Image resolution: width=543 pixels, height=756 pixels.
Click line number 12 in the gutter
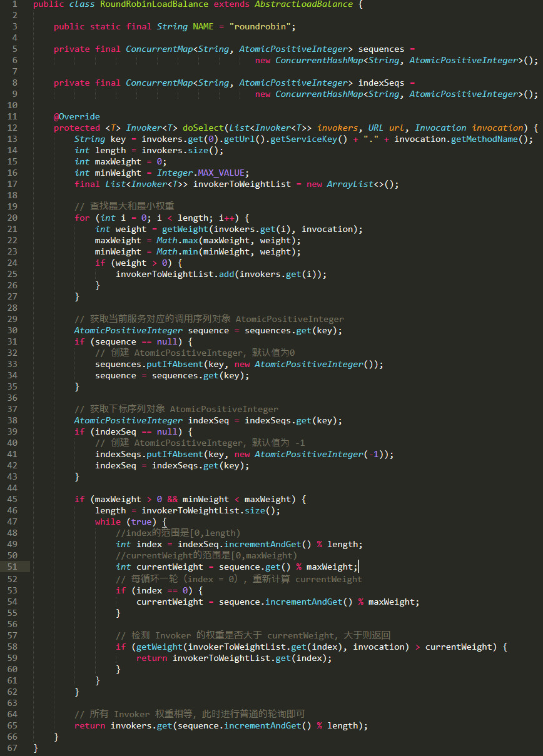(x=13, y=128)
